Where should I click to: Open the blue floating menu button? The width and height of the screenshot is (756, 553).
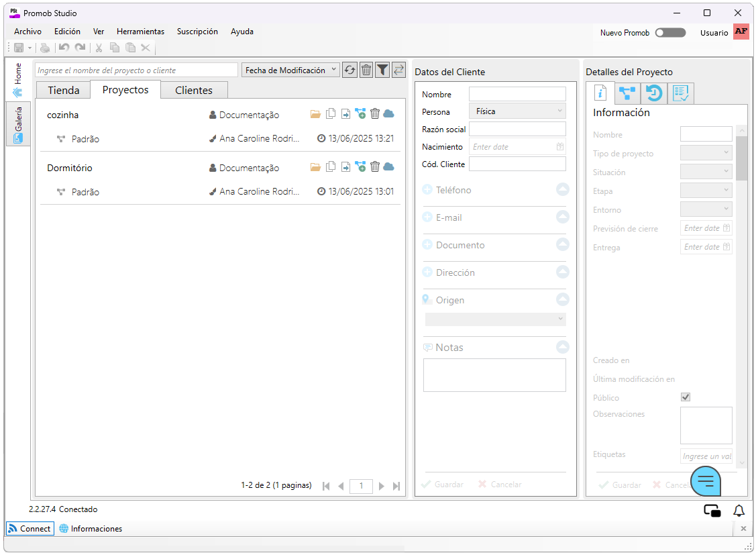(x=706, y=481)
